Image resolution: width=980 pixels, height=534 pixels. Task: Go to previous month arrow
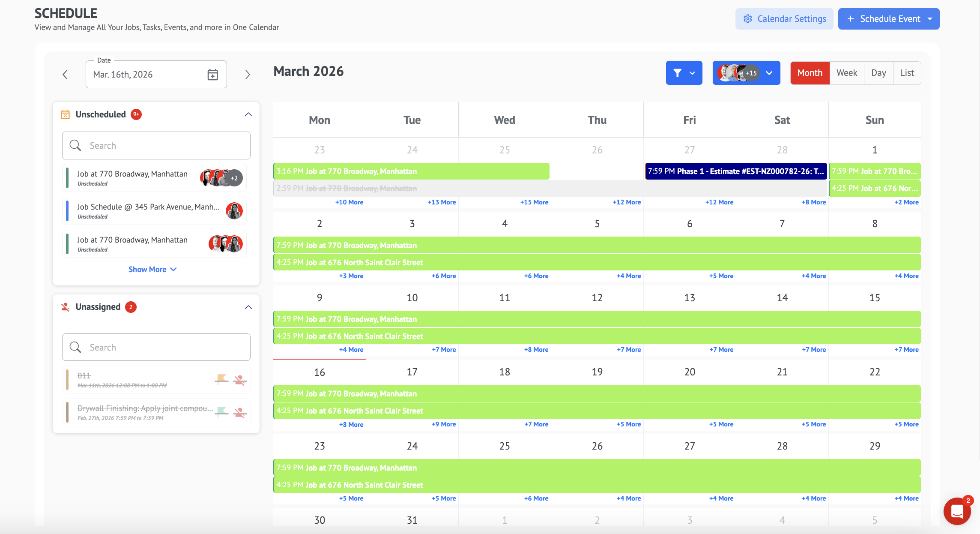[65, 75]
